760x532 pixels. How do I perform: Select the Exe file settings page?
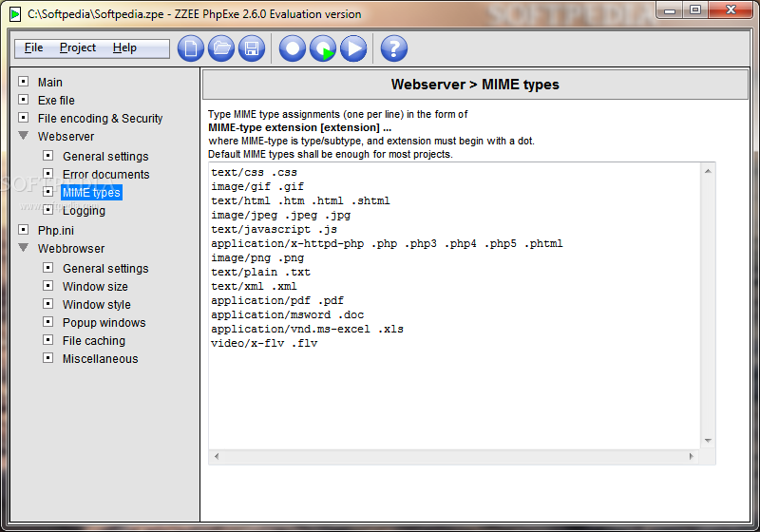coord(56,101)
